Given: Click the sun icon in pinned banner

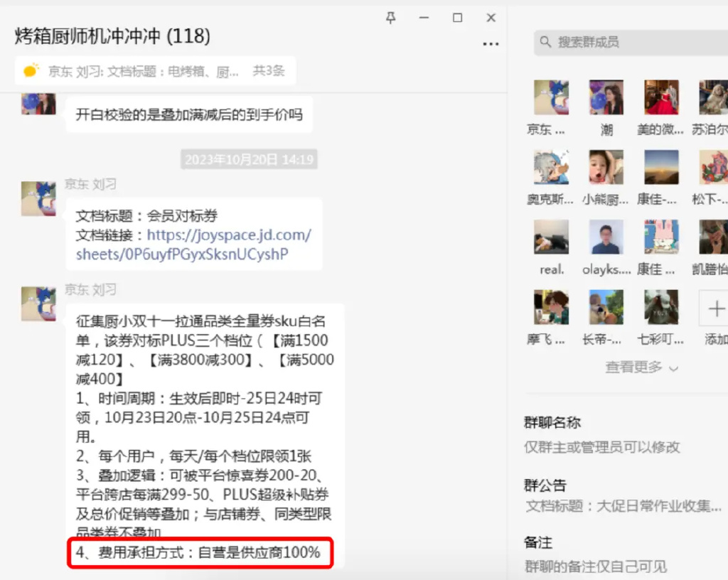Looking at the screenshot, I should coord(31,70).
